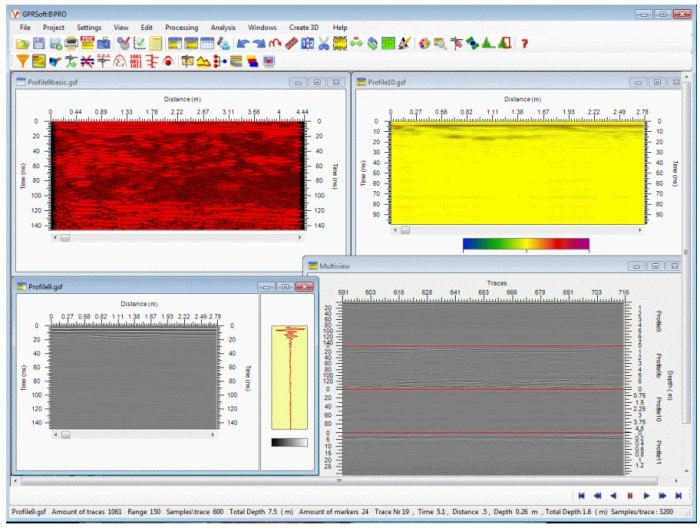
Task: Select the scissors Cut tool
Action: click(x=323, y=44)
